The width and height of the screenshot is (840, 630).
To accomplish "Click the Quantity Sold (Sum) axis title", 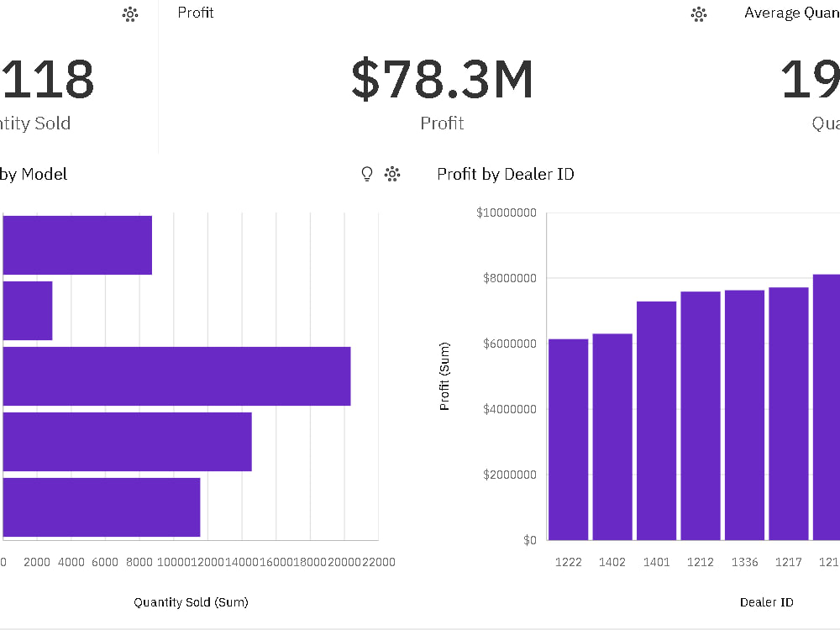I will click(x=191, y=602).
